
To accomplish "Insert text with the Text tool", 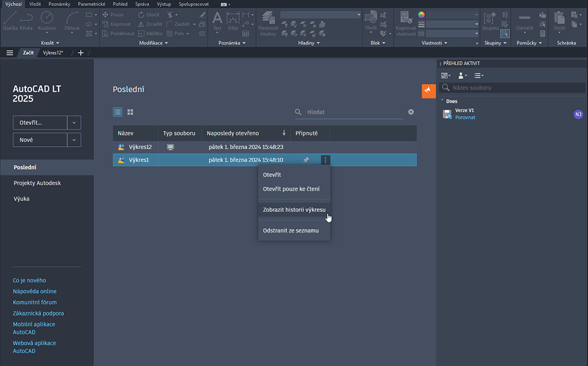I will [x=217, y=21].
